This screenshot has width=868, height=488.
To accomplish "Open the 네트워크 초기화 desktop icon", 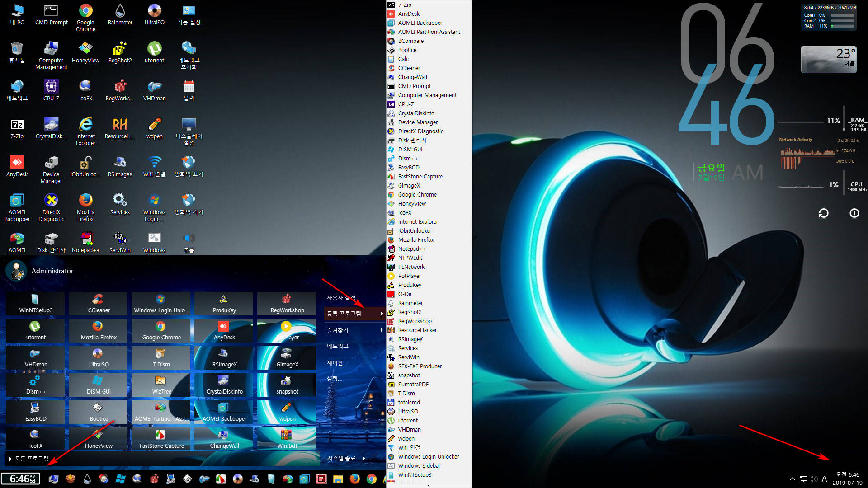I will coord(189,56).
